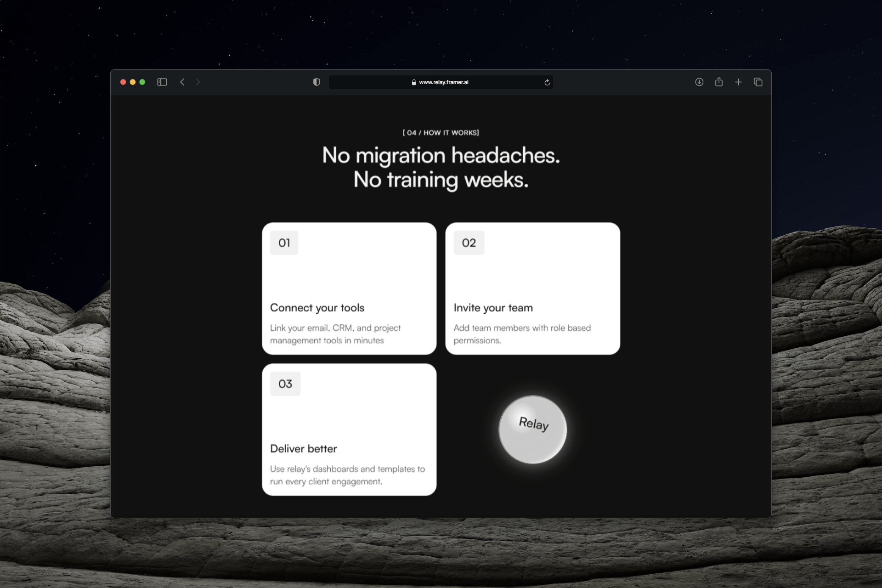Show the tab overview icon
882x588 pixels.
tap(758, 82)
